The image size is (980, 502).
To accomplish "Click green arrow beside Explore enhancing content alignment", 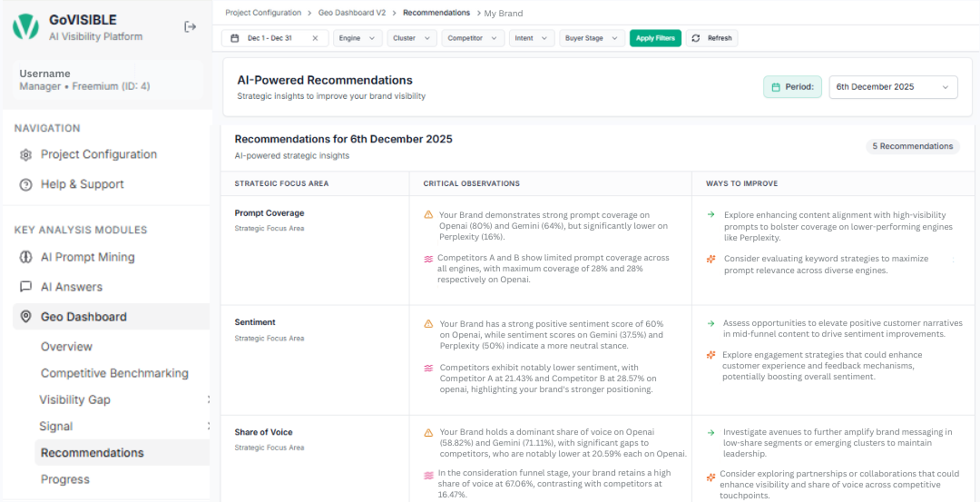I will [710, 214].
